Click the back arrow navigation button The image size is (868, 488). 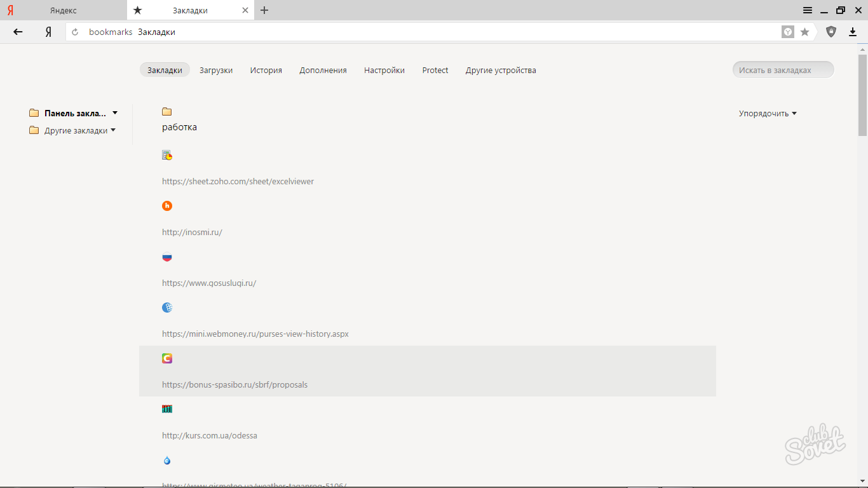tap(18, 32)
